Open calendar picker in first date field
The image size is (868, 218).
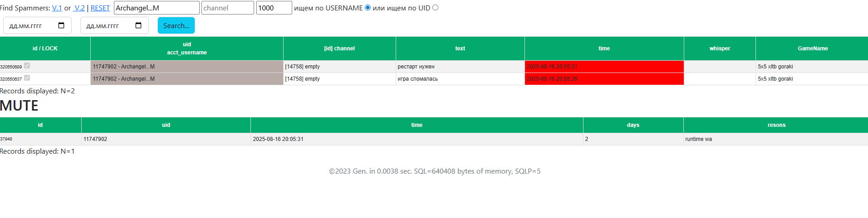(x=61, y=25)
